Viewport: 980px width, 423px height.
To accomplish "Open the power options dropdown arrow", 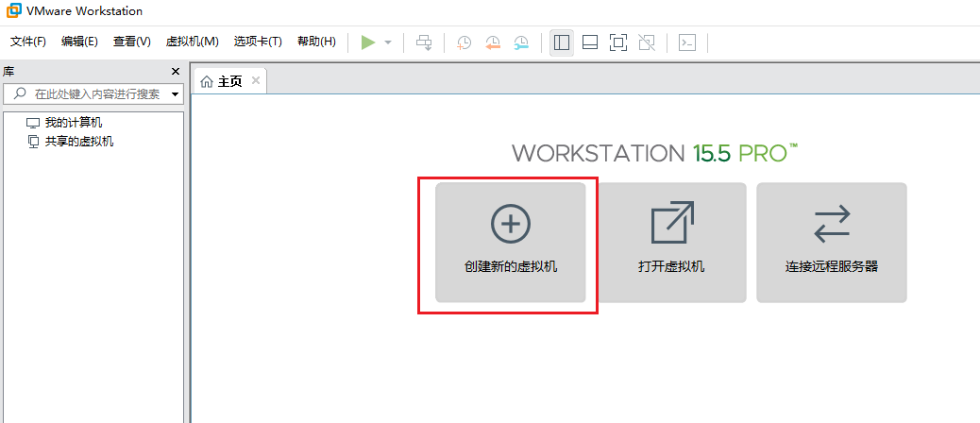I will tap(387, 42).
